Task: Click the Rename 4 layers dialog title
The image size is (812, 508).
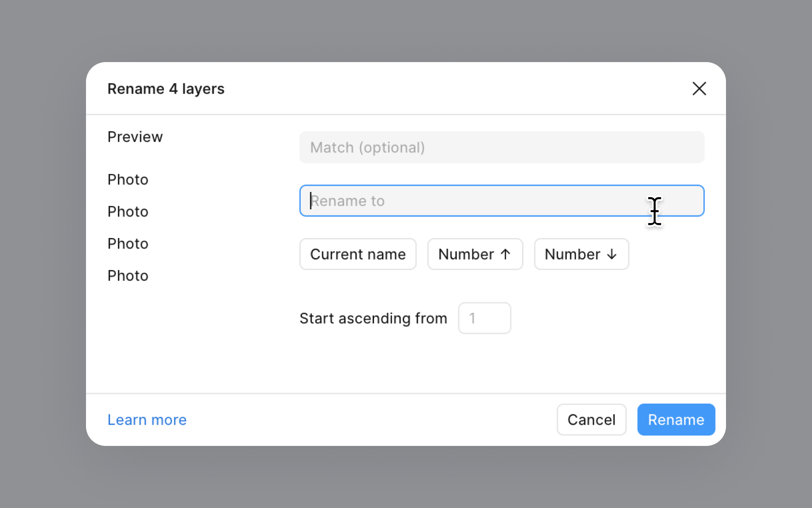Action: coord(166,88)
